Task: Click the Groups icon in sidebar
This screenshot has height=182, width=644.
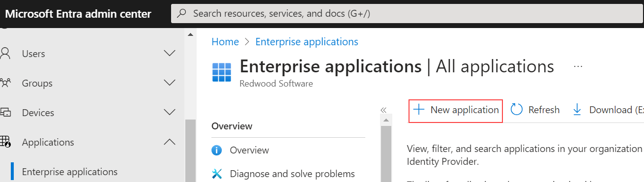Action: (5, 83)
